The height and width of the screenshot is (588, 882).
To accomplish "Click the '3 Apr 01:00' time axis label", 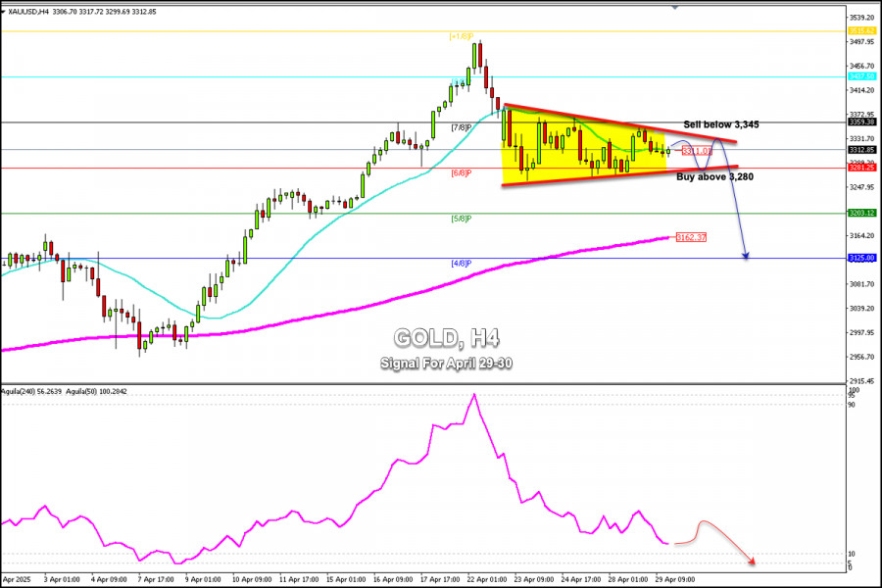I will [x=62, y=579].
